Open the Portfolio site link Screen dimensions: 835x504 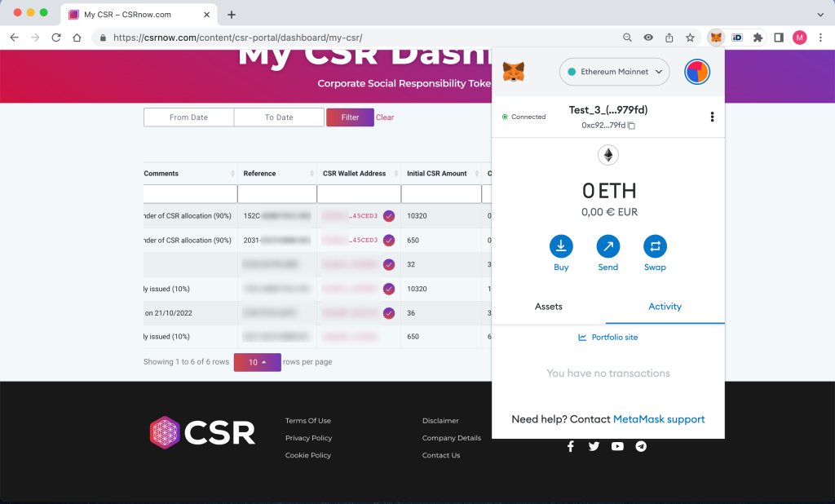[608, 338]
